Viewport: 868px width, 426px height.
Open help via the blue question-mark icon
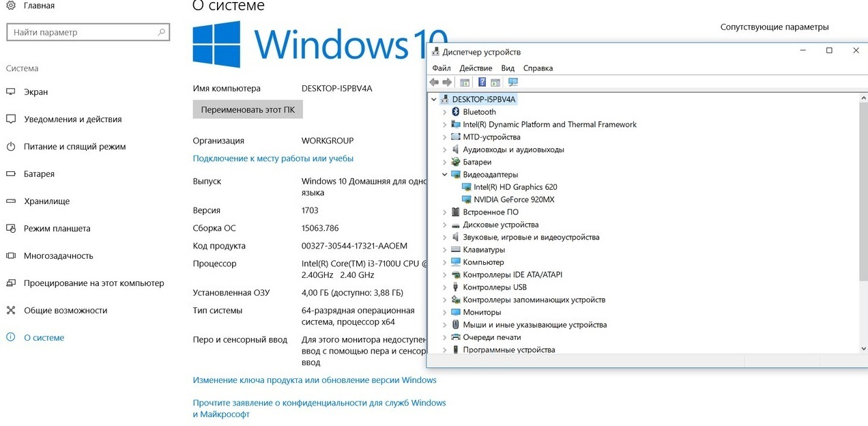pyautogui.click(x=482, y=82)
